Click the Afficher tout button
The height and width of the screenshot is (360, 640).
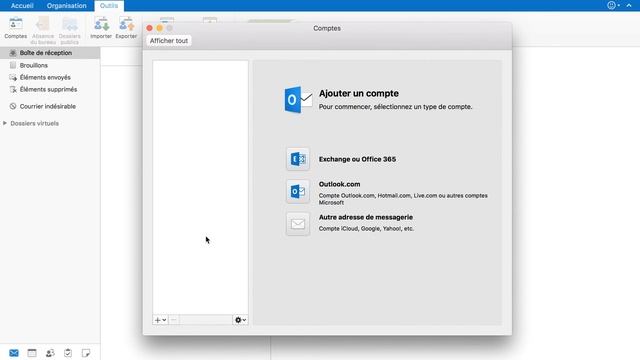[x=169, y=41]
